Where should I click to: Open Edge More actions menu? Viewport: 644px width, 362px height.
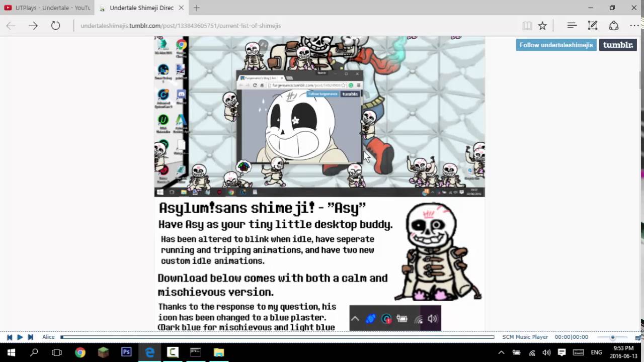coord(634,26)
